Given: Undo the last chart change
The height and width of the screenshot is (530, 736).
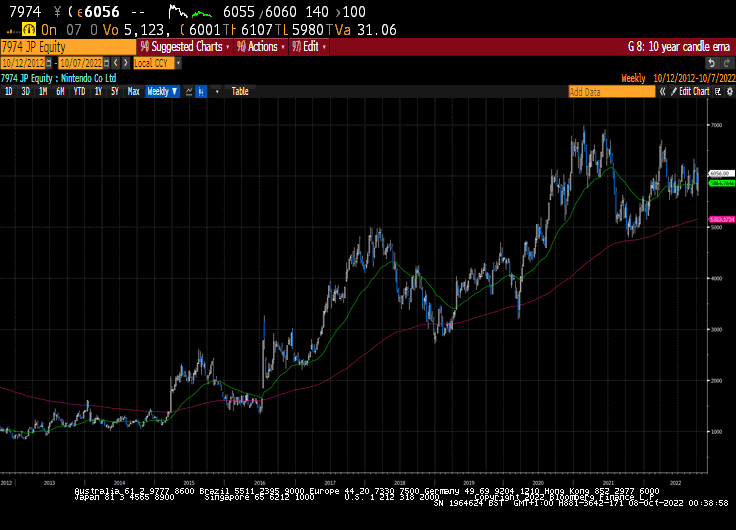Looking at the screenshot, I should [712, 63].
